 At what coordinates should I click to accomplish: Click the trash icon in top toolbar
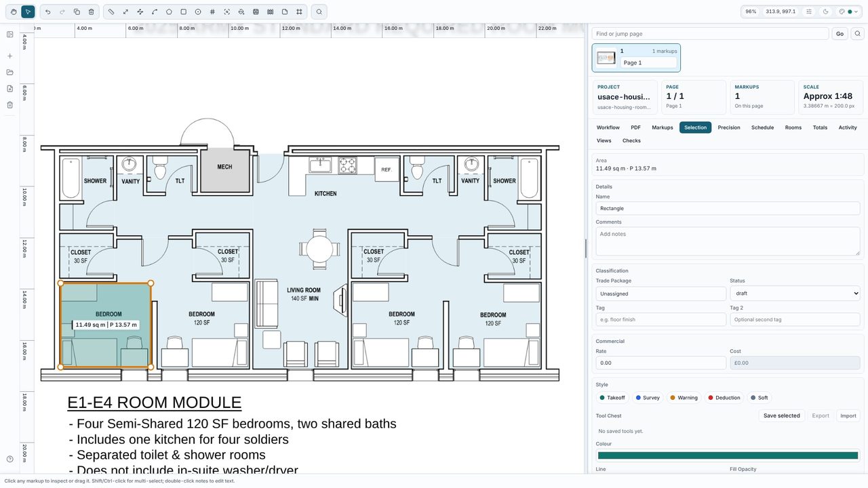tap(91, 12)
